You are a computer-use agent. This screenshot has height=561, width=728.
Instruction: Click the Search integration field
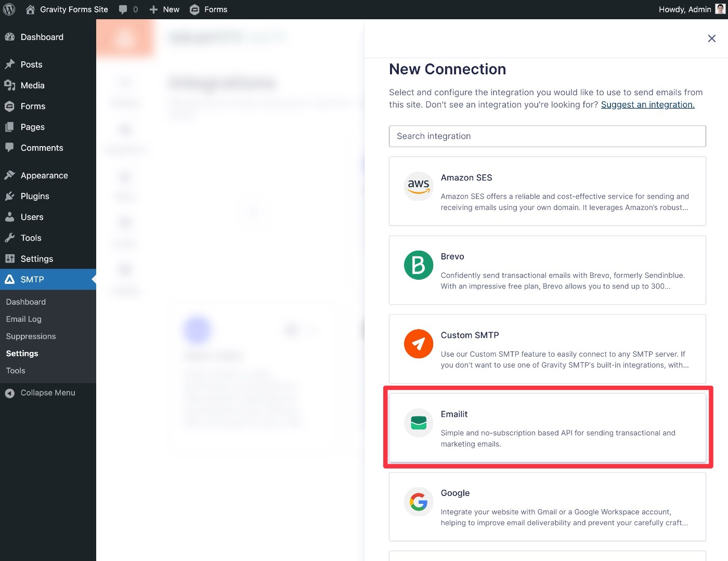(547, 136)
